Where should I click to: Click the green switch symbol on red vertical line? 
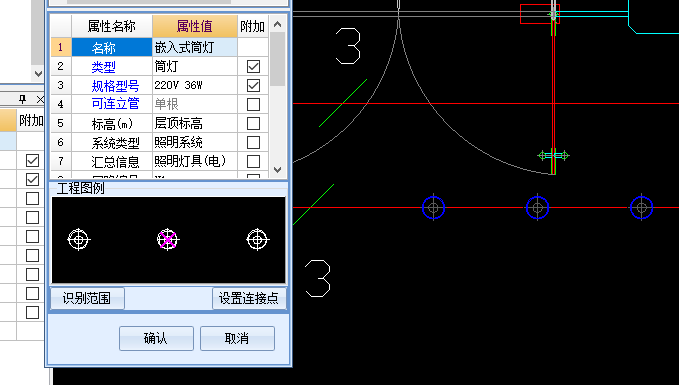[553, 155]
